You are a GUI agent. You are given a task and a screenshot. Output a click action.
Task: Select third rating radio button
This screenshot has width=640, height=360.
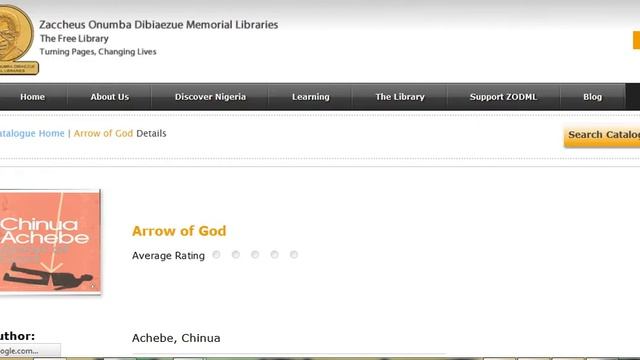[255, 255]
